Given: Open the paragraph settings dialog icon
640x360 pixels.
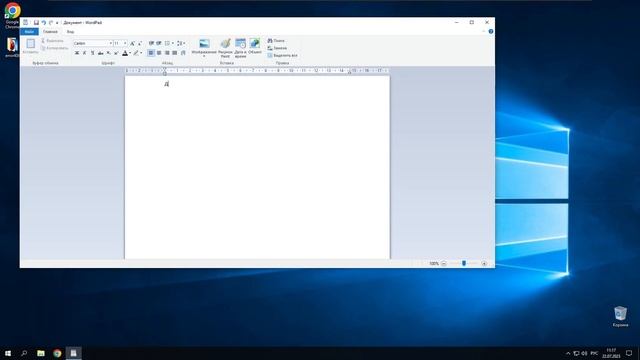Looking at the screenshot, I should coord(183,53).
